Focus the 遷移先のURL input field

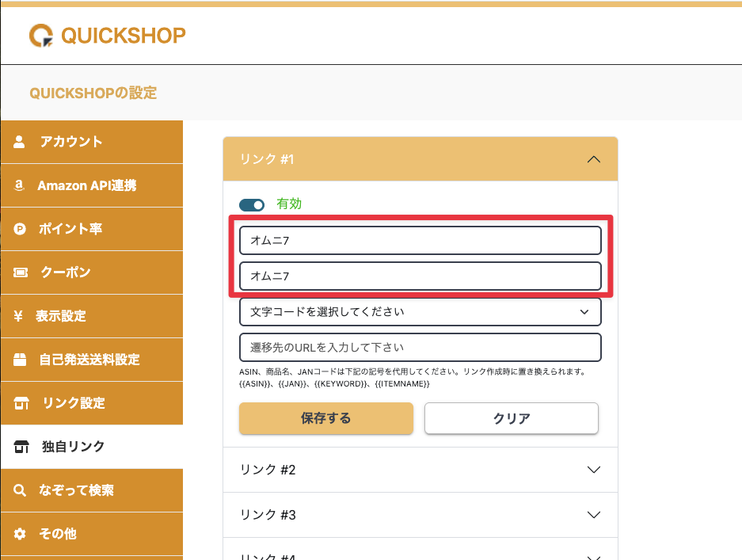[420, 348]
